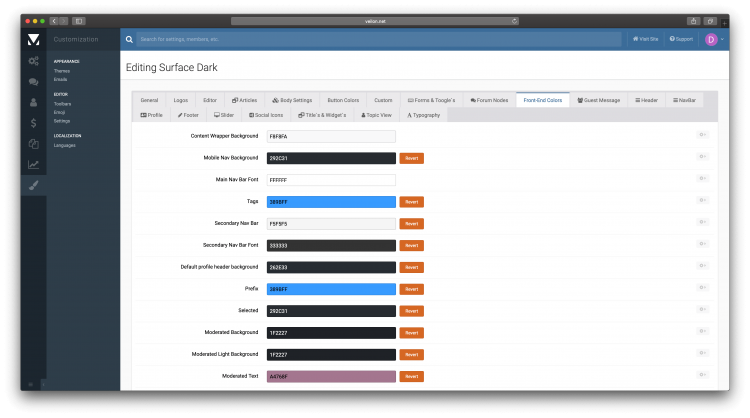Image resolution: width=750 pixels, height=418 pixels.
Task: Click the Visit Site link
Action: tap(645, 39)
